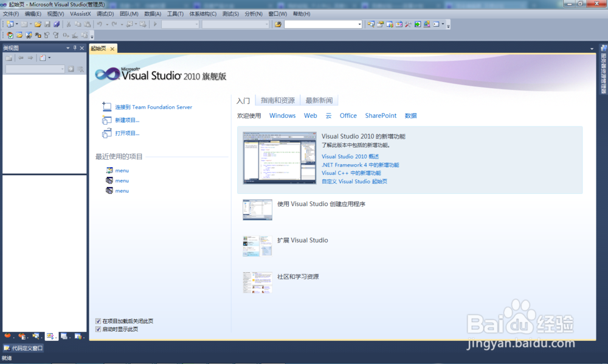Toggle auto-hide pin on the 类视图 panel
Image resolution: width=608 pixels, height=364 pixels.
tap(75, 48)
